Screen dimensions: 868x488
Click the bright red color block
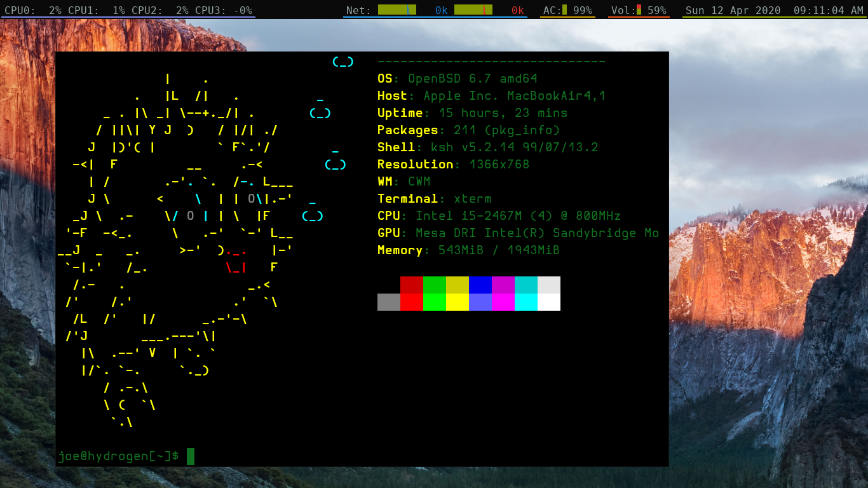pyautogui.click(x=412, y=302)
